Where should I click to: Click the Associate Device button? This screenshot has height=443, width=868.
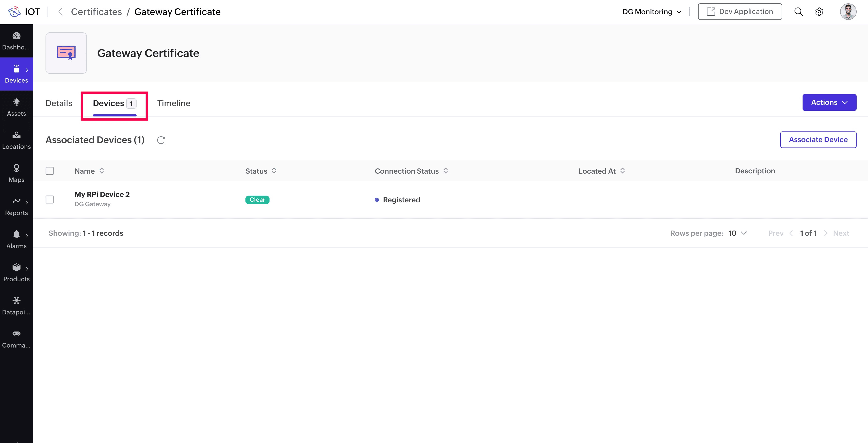(818, 139)
